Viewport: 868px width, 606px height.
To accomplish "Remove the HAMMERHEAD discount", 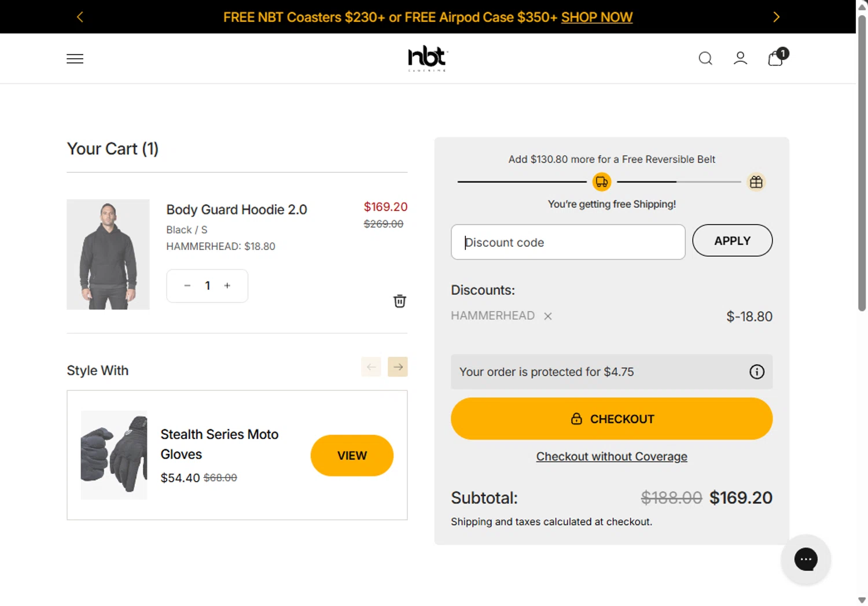I will pos(548,316).
